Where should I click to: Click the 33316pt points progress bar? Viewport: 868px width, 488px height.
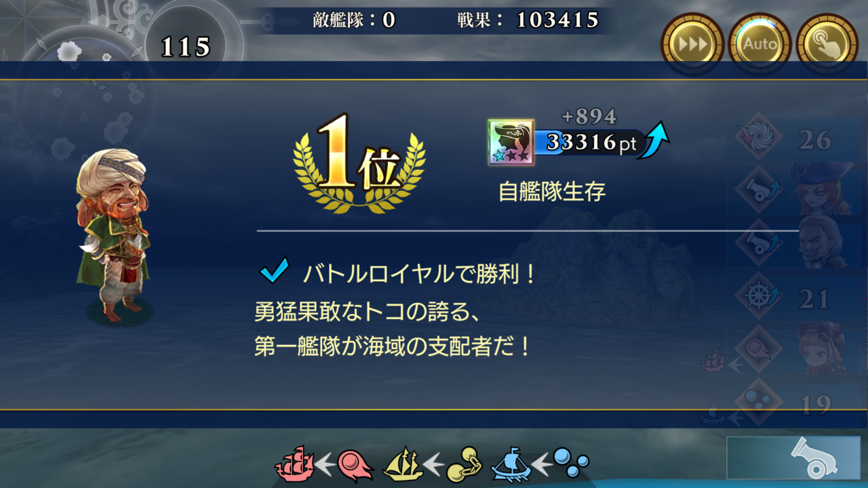[589, 142]
